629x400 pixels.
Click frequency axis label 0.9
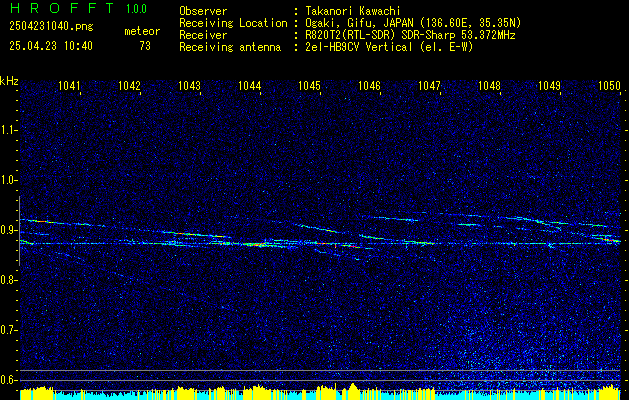tap(8, 230)
